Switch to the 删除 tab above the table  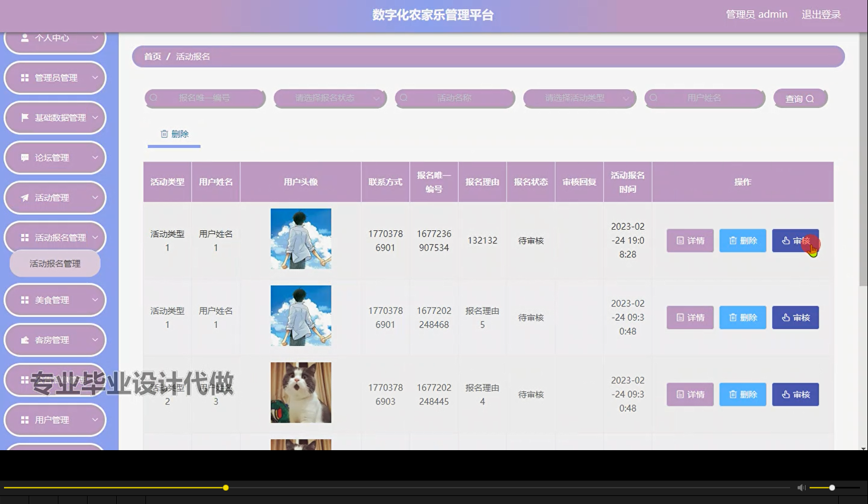[173, 133]
